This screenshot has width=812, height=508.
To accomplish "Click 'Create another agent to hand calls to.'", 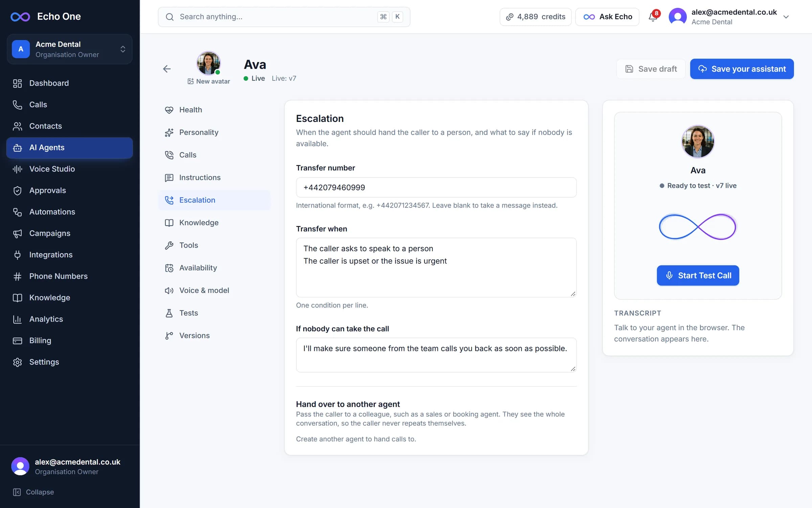I will coord(356,439).
